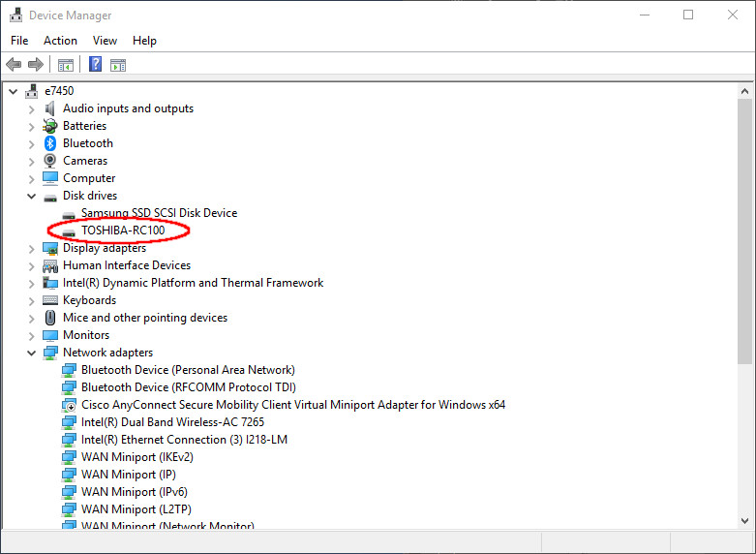The width and height of the screenshot is (756, 554).
Task: Click the Mice and other pointing devices label
Action: [x=145, y=318]
